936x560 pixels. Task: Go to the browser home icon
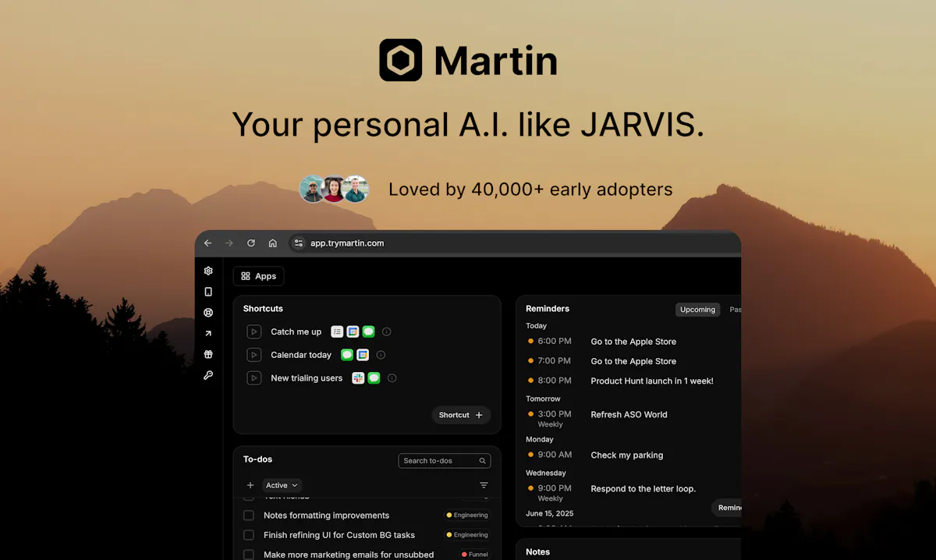tap(273, 243)
